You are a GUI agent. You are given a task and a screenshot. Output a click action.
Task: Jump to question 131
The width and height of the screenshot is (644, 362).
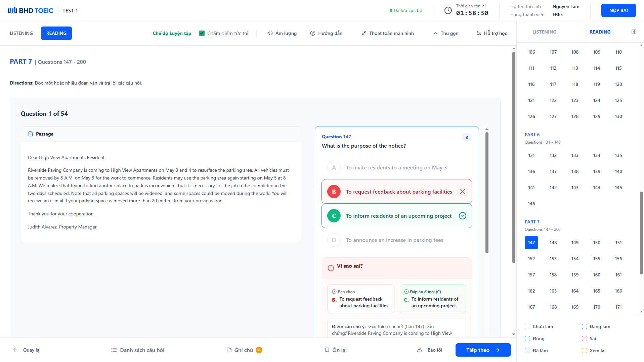pos(531,155)
